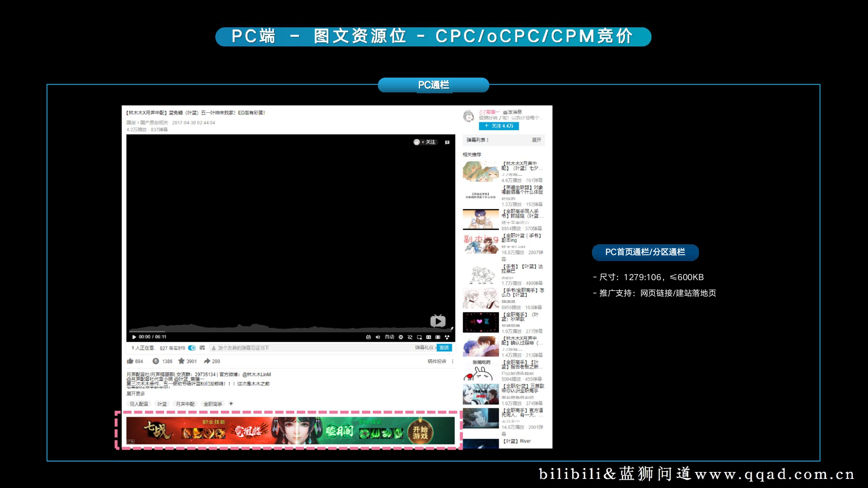Click the 关注 4.4万 follow button
The image size is (868, 488).
pos(499,126)
